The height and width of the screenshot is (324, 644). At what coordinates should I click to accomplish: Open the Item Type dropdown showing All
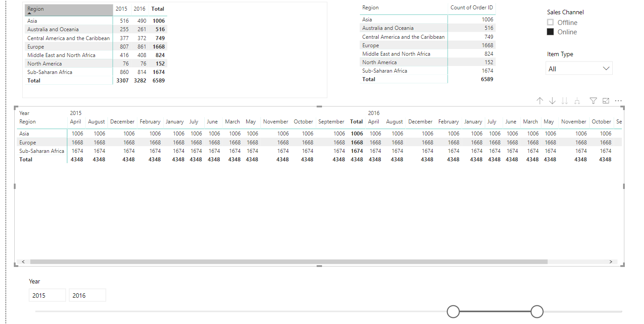(x=579, y=69)
